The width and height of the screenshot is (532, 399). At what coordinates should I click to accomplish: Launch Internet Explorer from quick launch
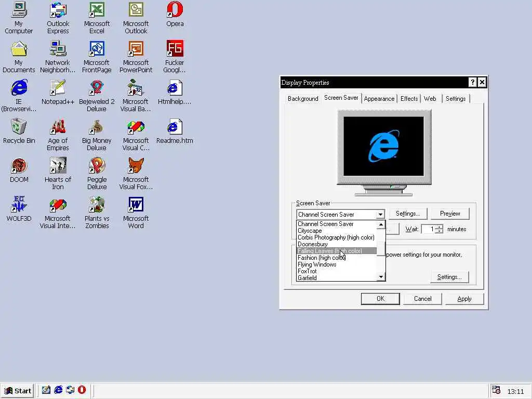pos(58,390)
